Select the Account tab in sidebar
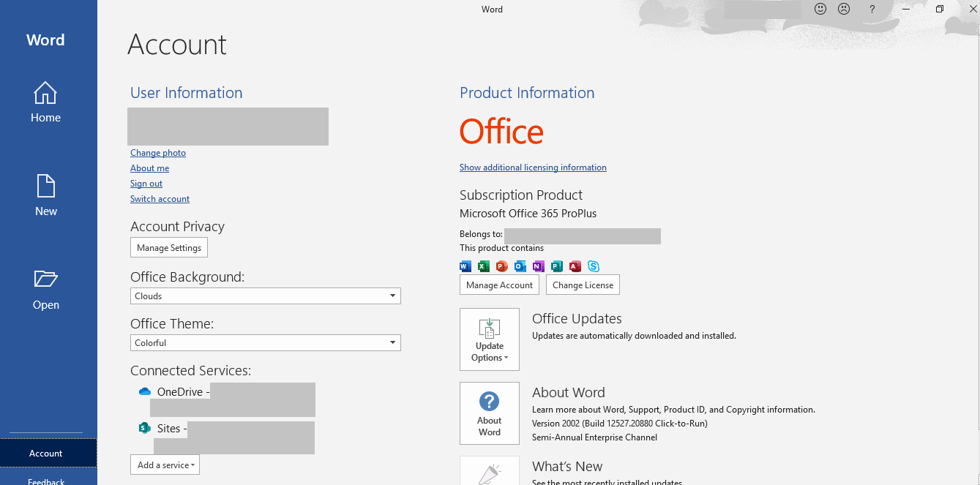This screenshot has width=980, height=485. point(48,453)
